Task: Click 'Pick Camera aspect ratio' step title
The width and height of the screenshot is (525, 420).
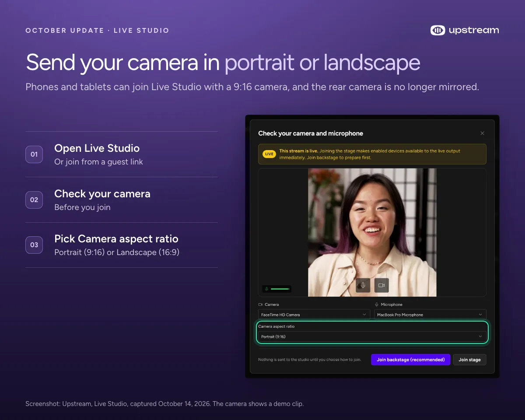Action: 116,239
